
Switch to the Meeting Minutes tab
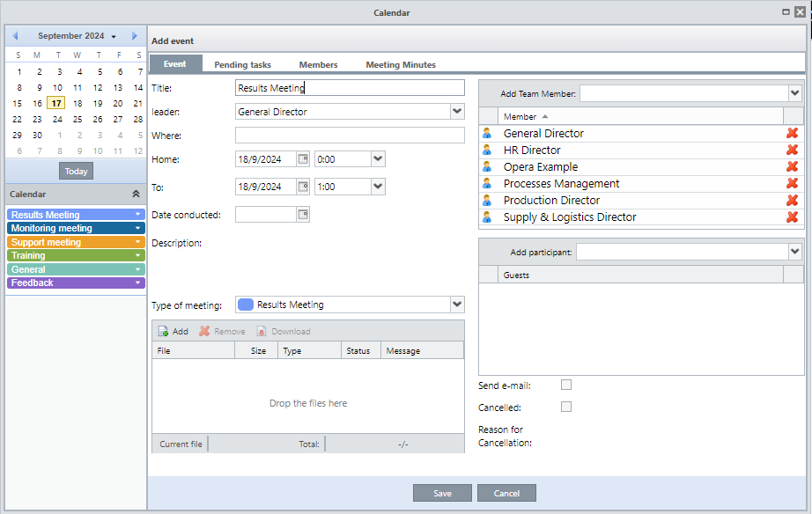point(401,65)
